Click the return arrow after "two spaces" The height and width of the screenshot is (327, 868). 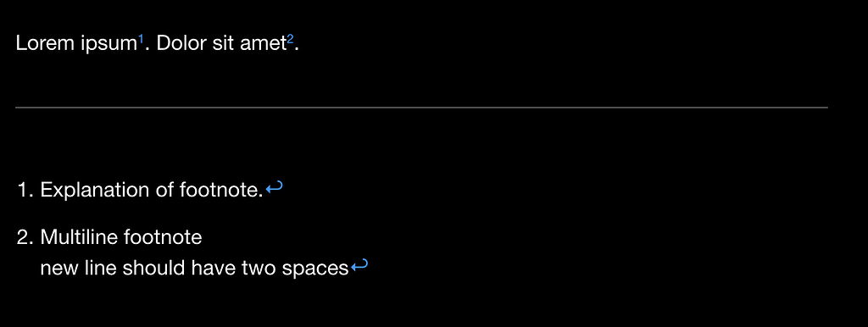coord(359,266)
